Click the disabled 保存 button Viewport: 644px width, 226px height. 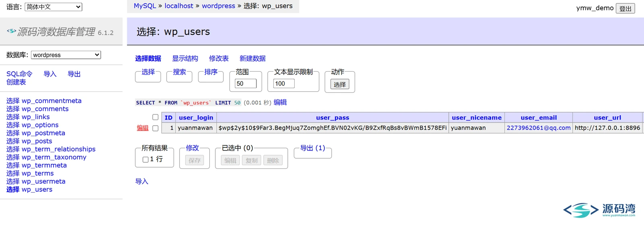[194, 160]
